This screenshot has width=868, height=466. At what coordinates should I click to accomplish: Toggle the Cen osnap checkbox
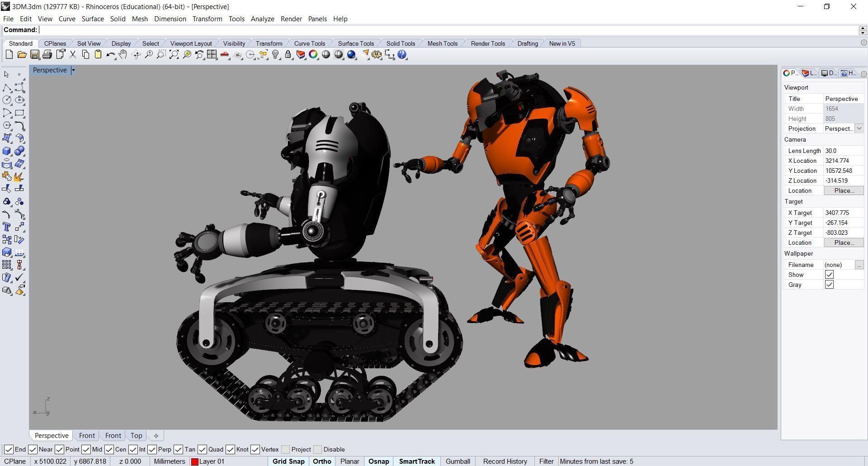[109, 449]
